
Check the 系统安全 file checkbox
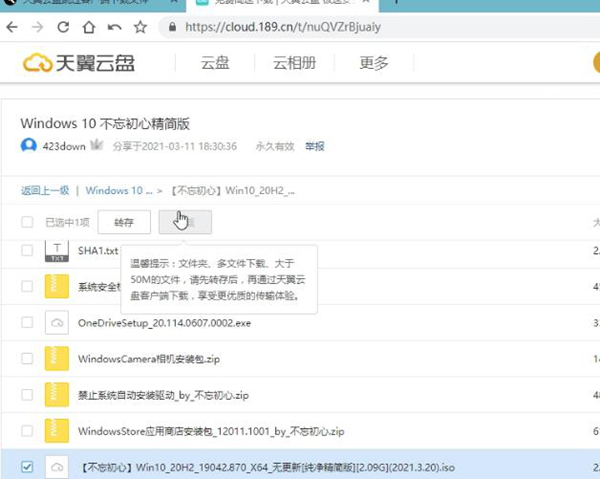coord(27,286)
